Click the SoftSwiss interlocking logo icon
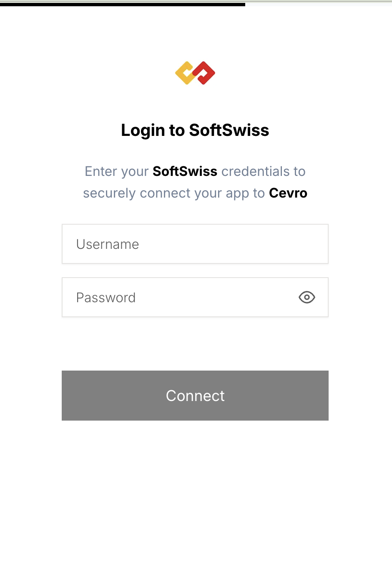 click(195, 73)
